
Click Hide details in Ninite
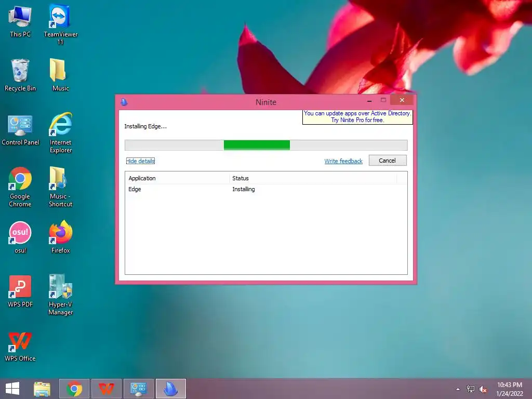[140, 161]
